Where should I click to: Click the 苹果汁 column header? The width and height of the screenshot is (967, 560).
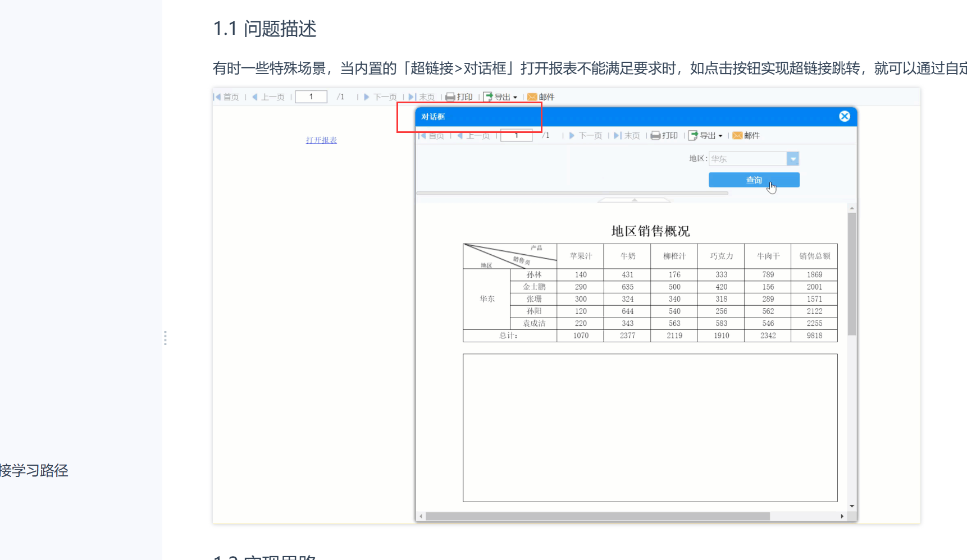(581, 256)
